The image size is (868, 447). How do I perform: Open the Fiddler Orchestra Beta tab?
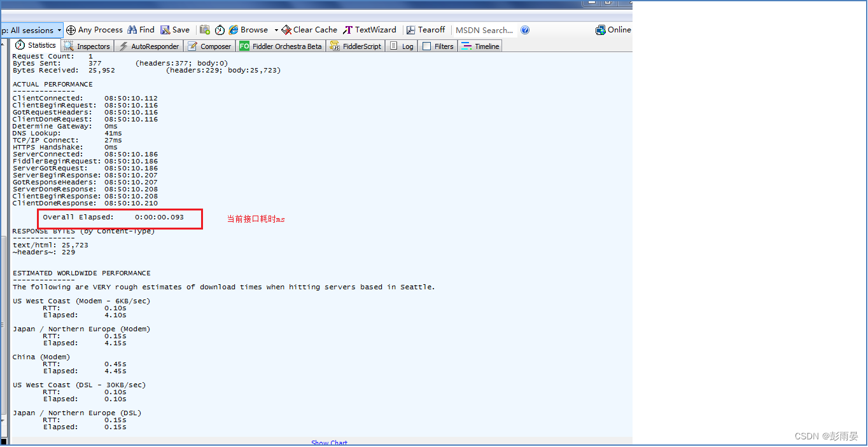pos(281,46)
